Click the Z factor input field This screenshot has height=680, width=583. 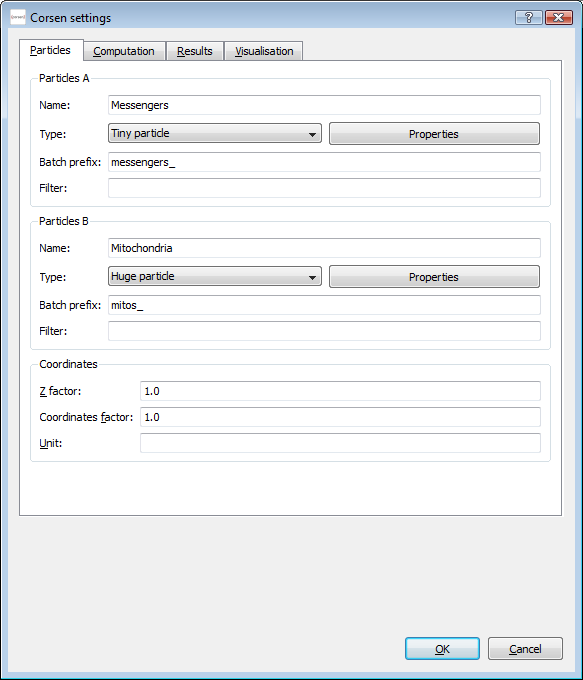click(x=340, y=391)
